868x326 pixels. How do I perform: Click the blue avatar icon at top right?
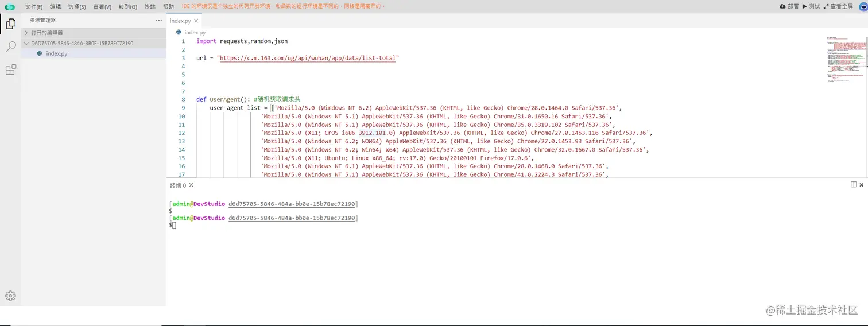(862, 6)
